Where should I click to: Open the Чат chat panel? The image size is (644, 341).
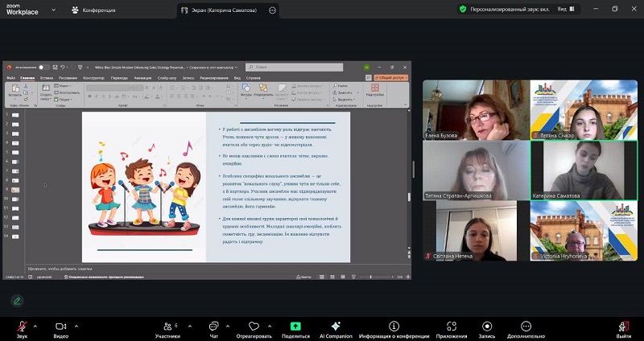213,327
